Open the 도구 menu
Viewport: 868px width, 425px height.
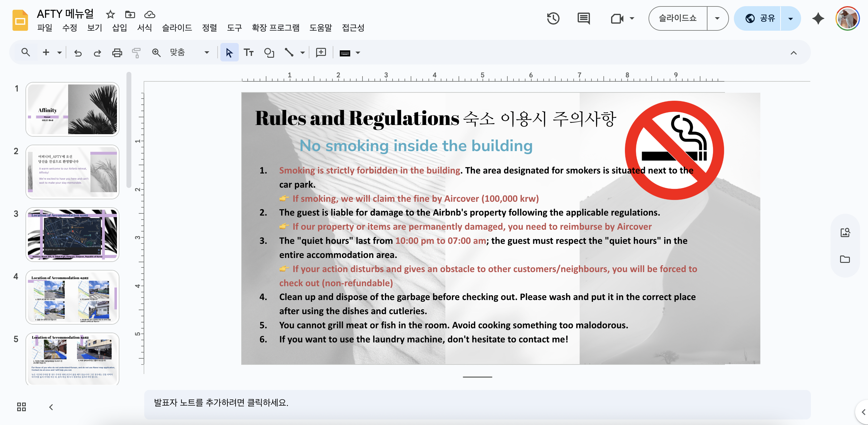234,28
